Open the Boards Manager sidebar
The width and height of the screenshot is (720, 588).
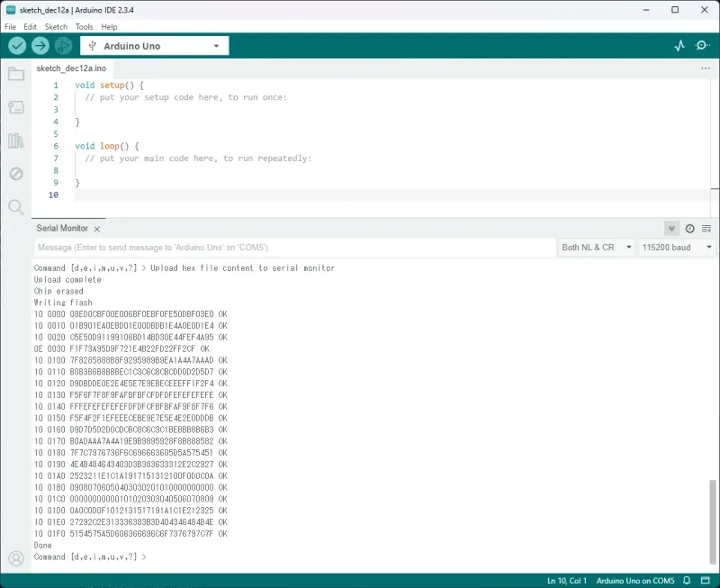(15, 107)
